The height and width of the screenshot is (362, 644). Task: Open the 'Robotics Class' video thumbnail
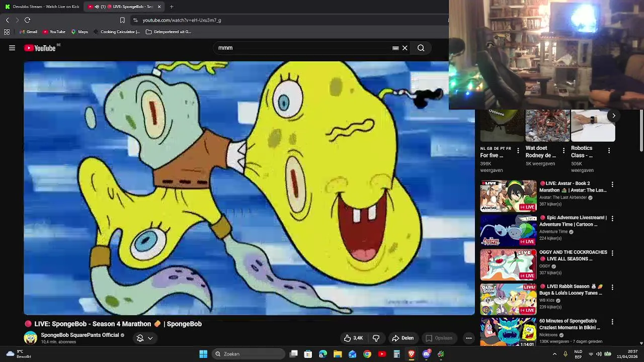tap(593, 126)
